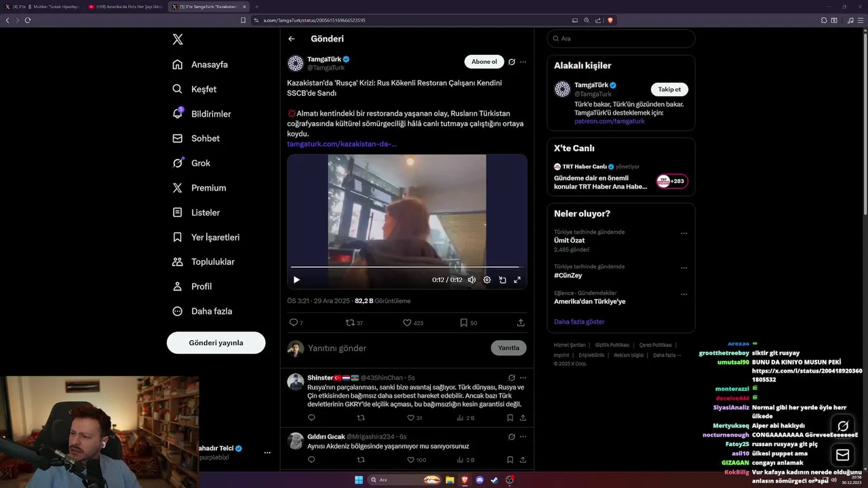Open new browser tab plus
The height and width of the screenshot is (488, 868).
point(257,7)
